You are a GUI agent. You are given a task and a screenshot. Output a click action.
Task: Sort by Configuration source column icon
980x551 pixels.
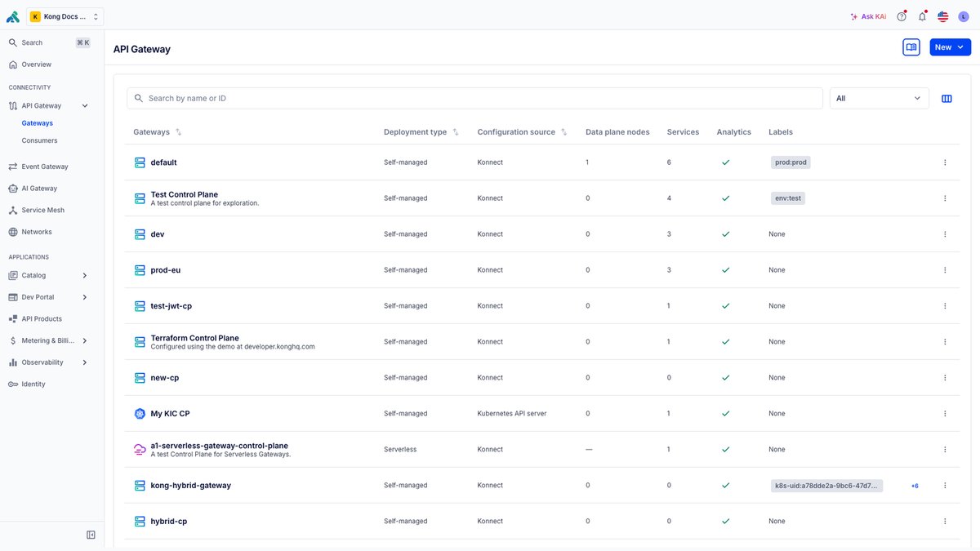[564, 132]
